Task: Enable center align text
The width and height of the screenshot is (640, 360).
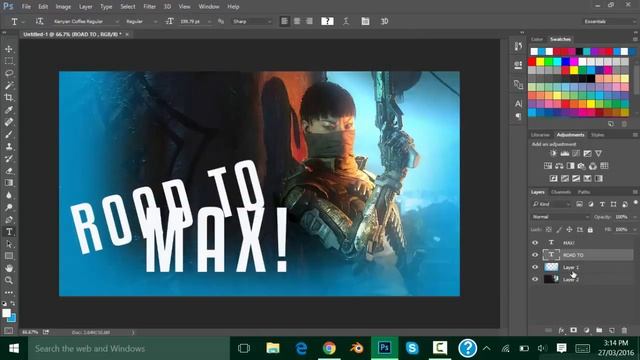Action: [297, 21]
